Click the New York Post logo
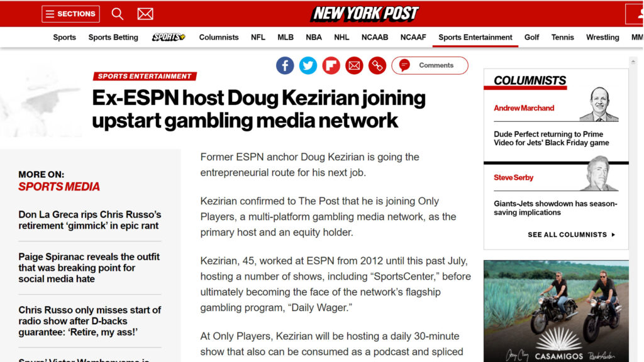 (365, 14)
